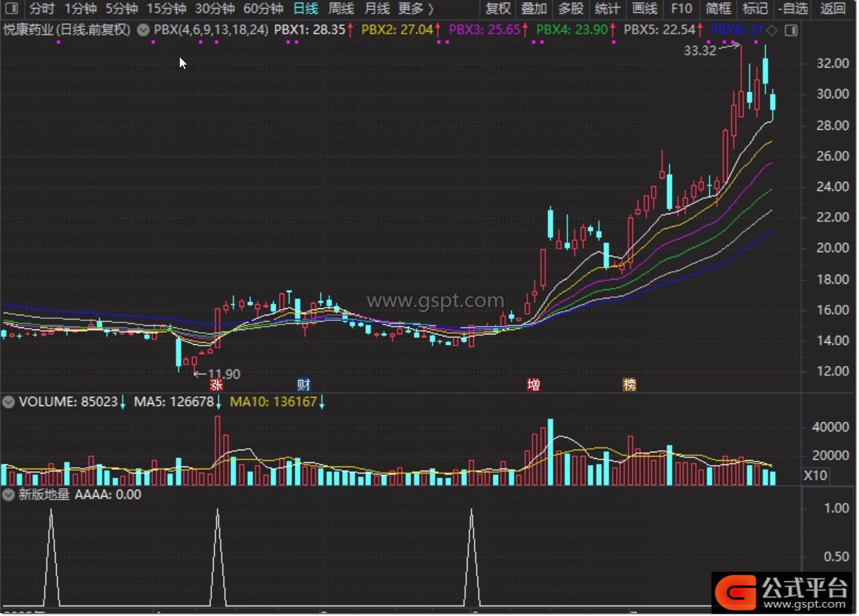Select the 1分钟 period

[80, 9]
